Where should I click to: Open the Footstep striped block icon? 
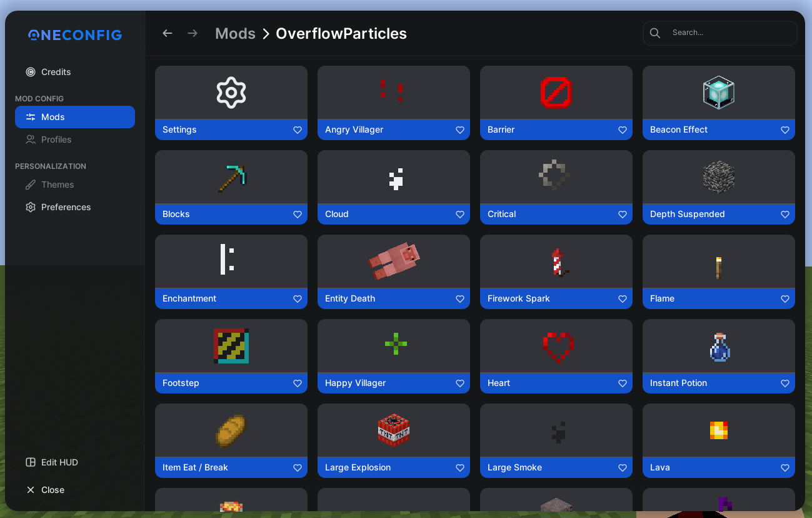231,346
